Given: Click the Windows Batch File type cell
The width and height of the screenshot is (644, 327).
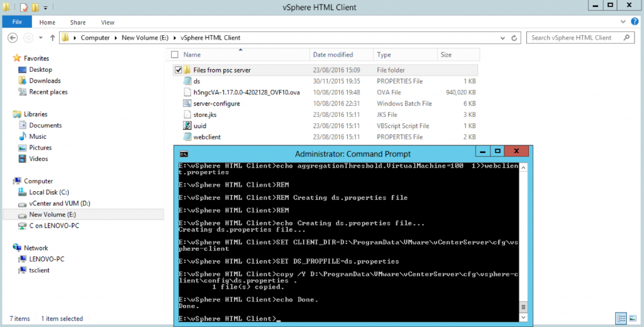Looking at the screenshot, I should (404, 104).
